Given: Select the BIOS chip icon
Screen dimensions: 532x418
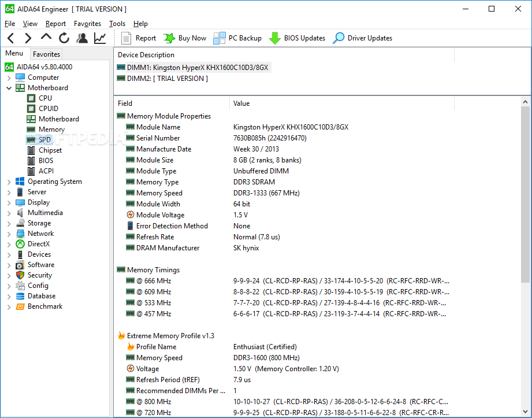Looking at the screenshot, I should [x=31, y=161].
